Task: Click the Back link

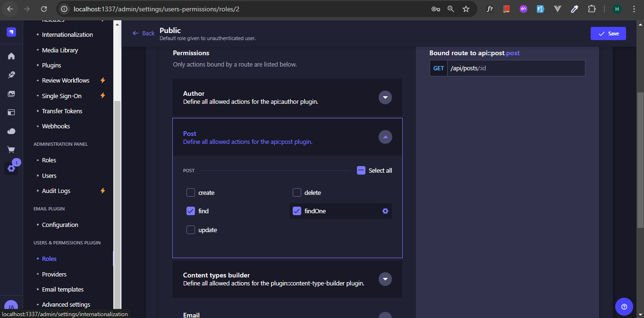Action: (144, 33)
